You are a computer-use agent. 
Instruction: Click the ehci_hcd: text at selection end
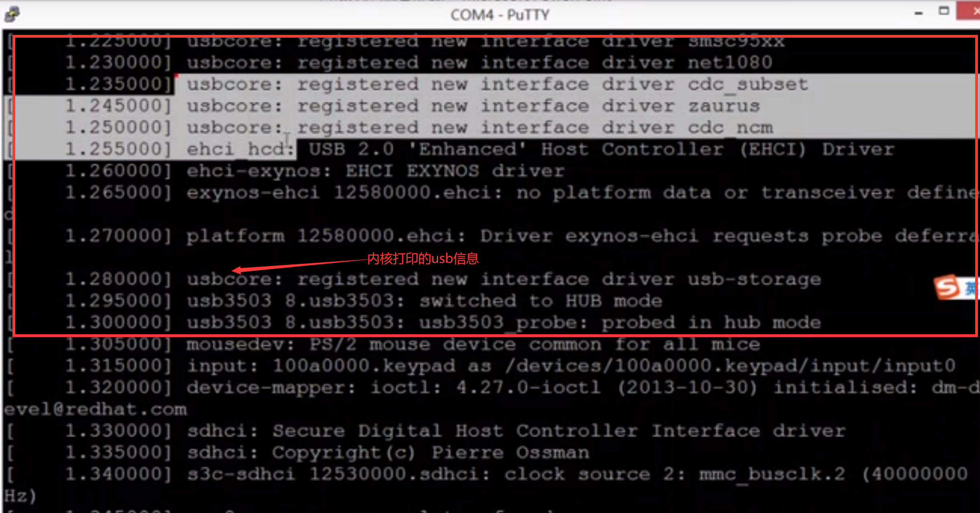pyautogui.click(x=240, y=149)
